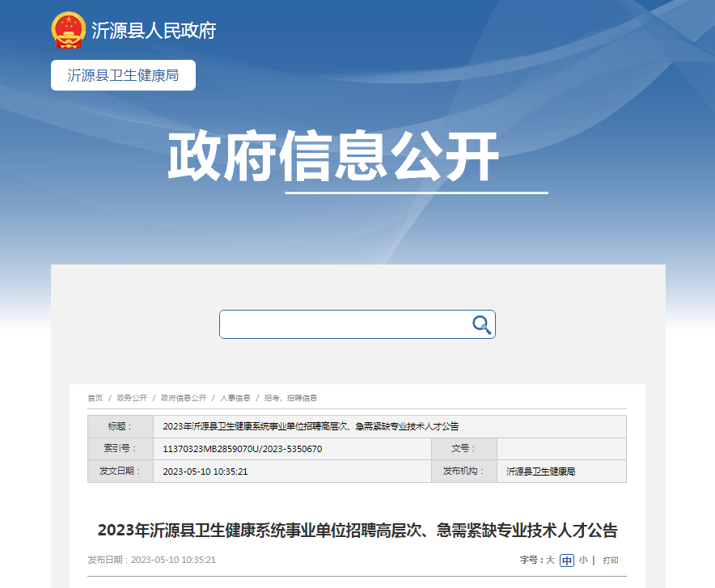Image resolution: width=715 pixels, height=588 pixels.
Task: Open 人事信息 breadcrumb link
Action: [235, 398]
